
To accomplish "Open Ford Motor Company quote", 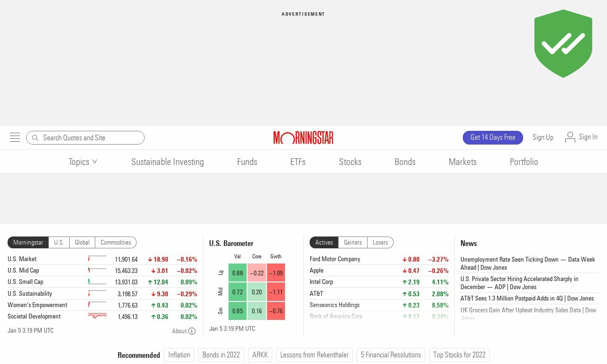I will pyautogui.click(x=335, y=259).
